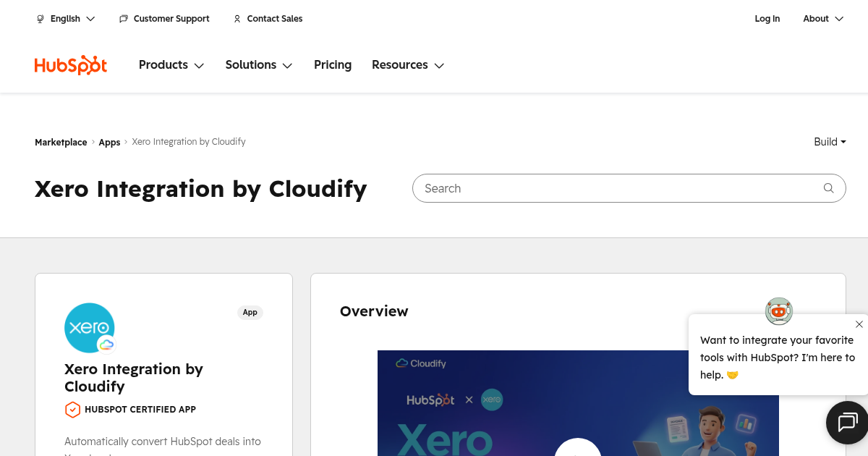Click the page title Xero Integration by Cloudify
The width and height of the screenshot is (868, 456).
tap(201, 189)
